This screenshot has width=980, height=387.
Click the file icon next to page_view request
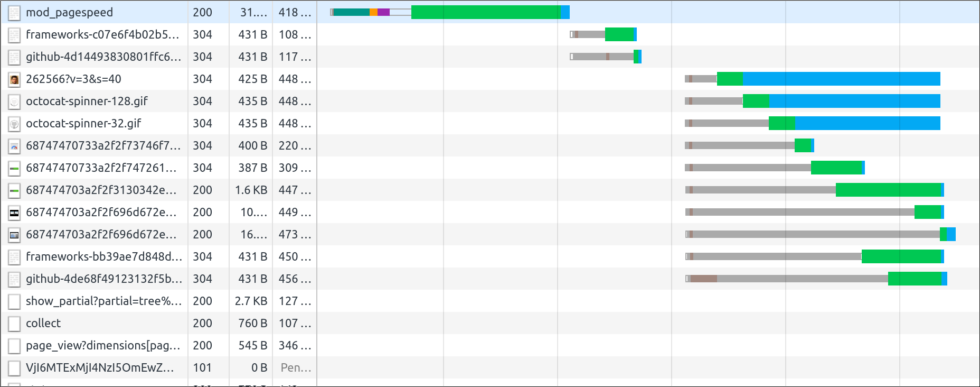14,346
